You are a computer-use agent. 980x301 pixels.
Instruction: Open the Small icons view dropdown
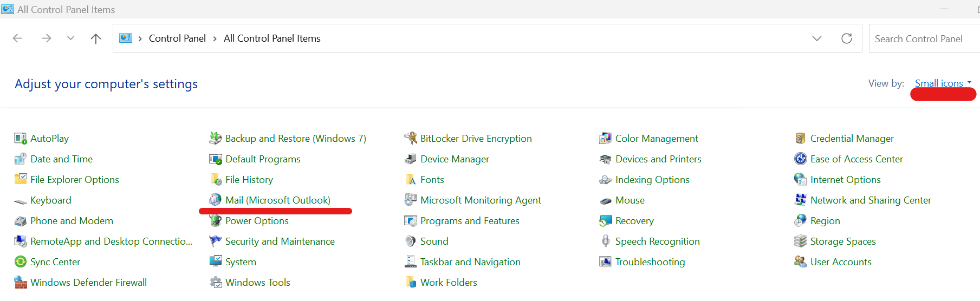943,83
